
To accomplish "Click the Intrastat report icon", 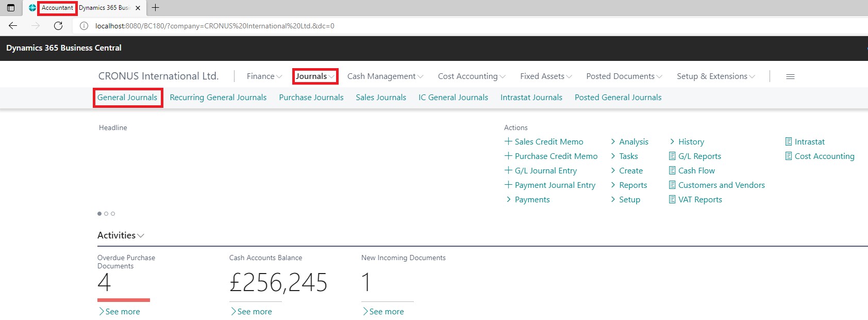I will (789, 141).
